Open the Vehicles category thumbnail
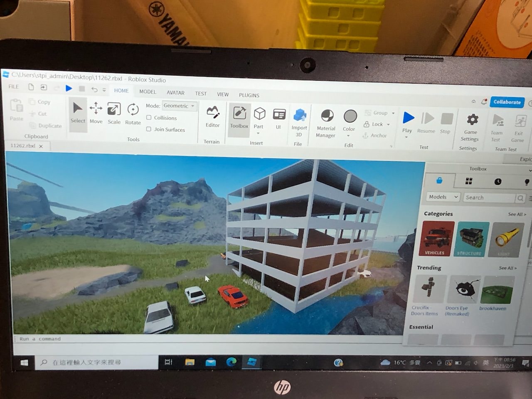The width and height of the screenshot is (532, 399). [437, 239]
